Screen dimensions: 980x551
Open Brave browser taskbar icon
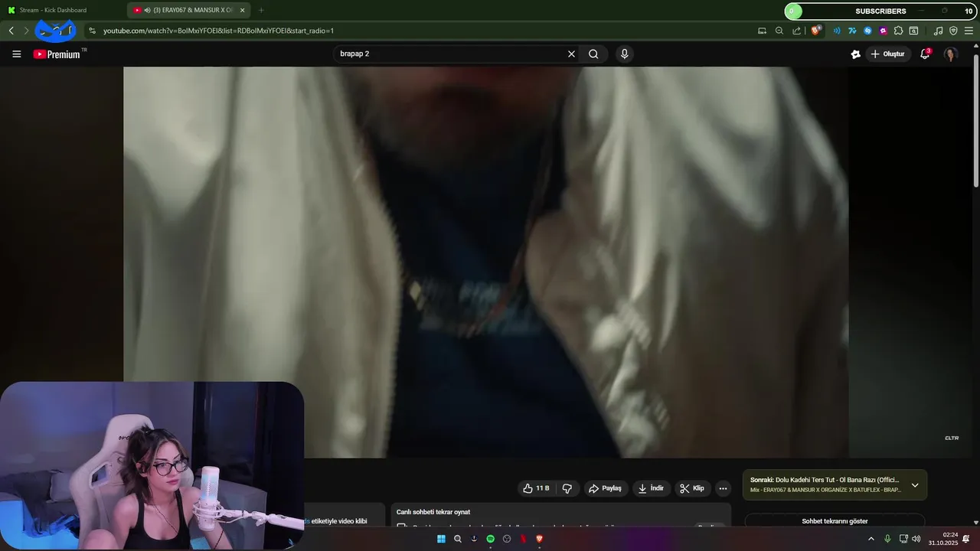[539, 539]
